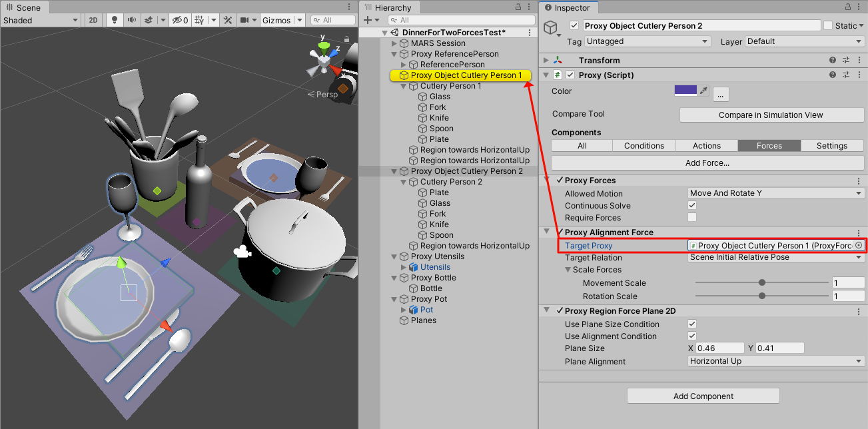
Task: Uncheck the Continuous Solve checkbox
Action: (692, 206)
